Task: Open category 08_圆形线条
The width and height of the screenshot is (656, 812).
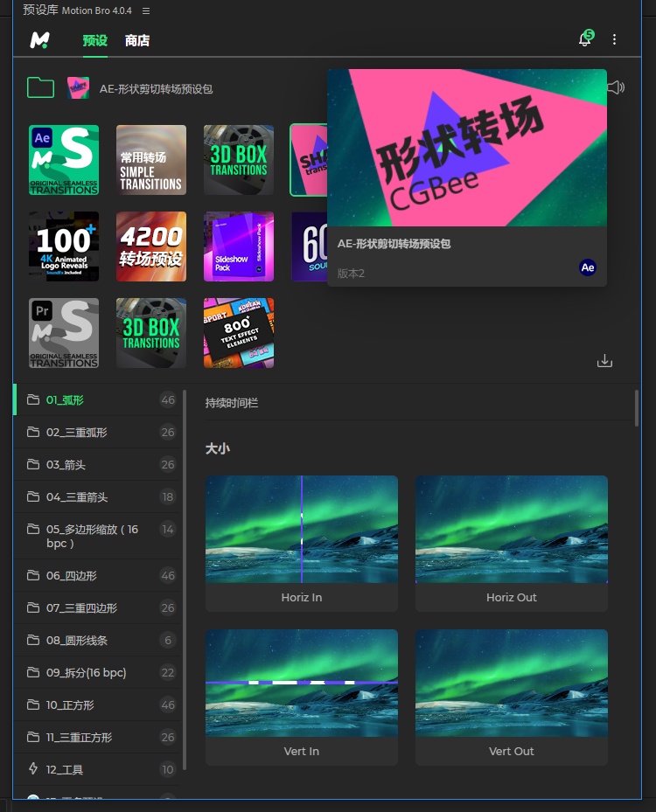Action: [97, 640]
